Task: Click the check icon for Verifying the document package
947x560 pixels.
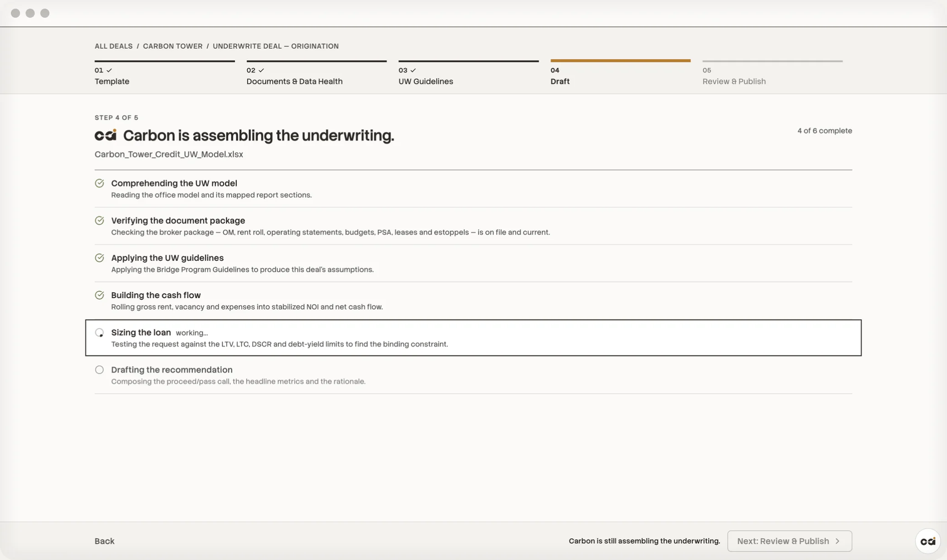Action: (99, 220)
